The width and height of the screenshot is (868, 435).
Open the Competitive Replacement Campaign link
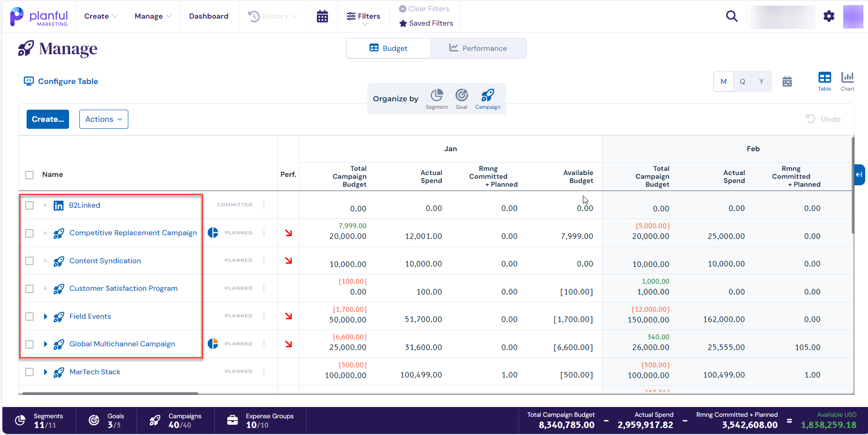coord(133,233)
